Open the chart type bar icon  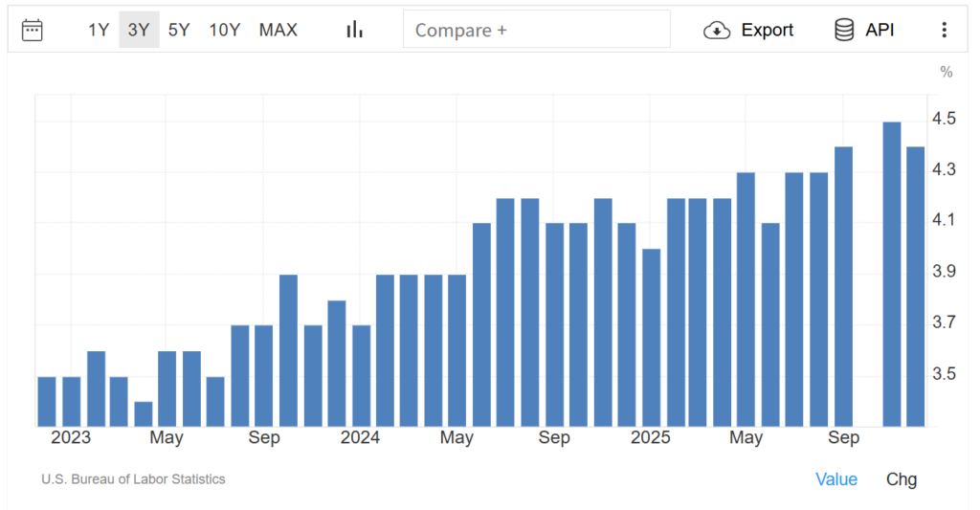pos(355,30)
